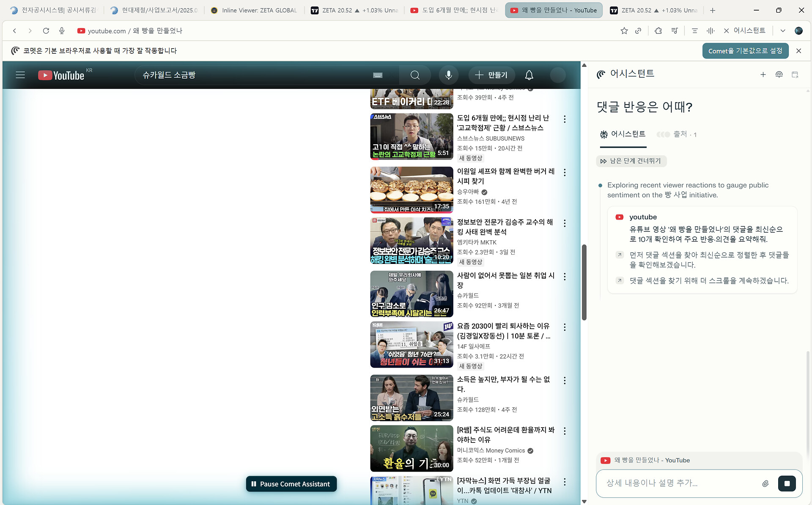The image size is (812, 505).
Task: Click attachment paperclip in assistant input
Action: (x=765, y=483)
